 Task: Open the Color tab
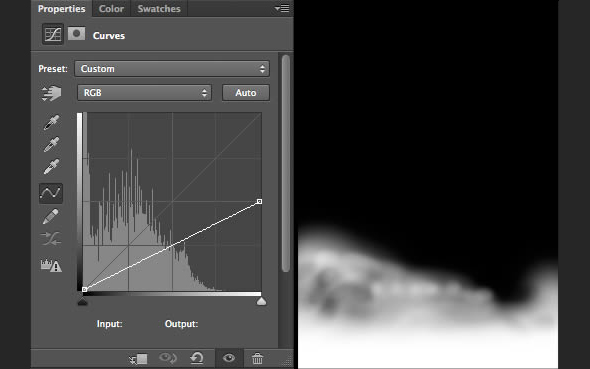[111, 8]
